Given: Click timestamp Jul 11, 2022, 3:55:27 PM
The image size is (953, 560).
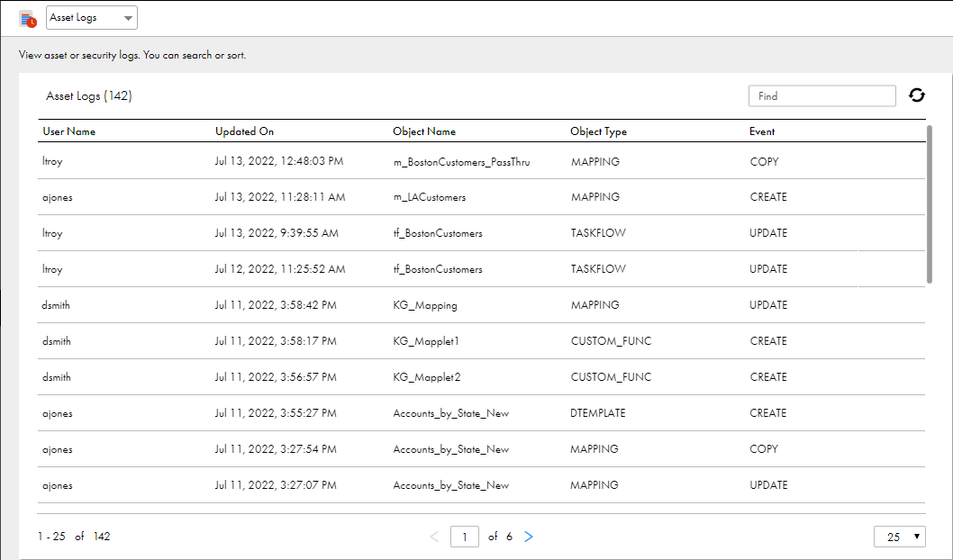Looking at the screenshot, I should coord(276,413).
